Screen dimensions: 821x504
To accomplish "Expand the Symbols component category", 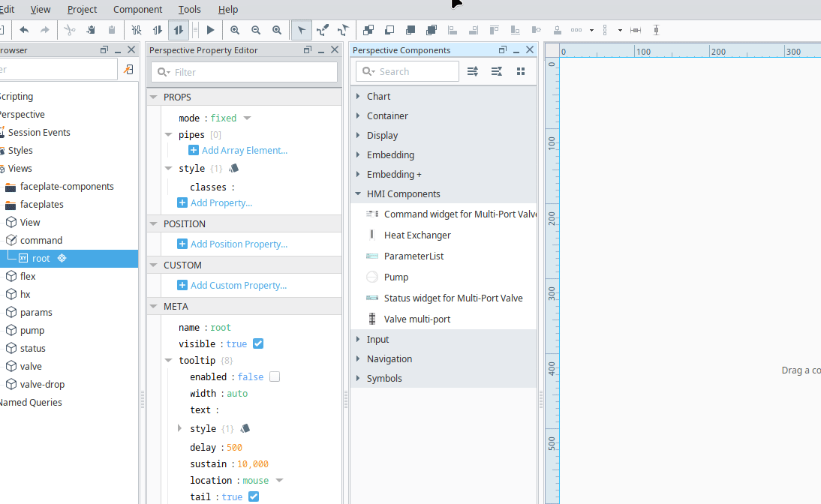I will tap(358, 378).
